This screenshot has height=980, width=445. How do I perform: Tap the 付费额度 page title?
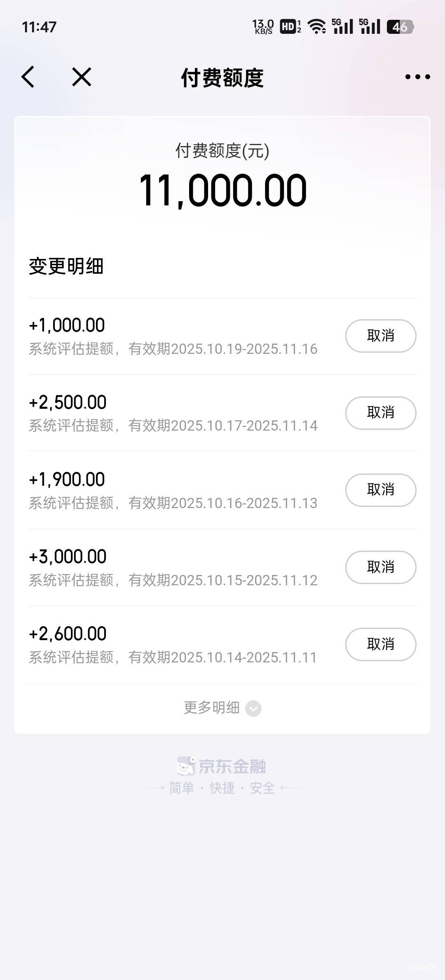pyautogui.click(x=222, y=78)
